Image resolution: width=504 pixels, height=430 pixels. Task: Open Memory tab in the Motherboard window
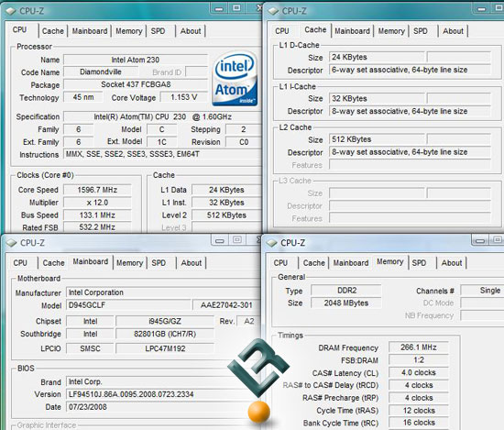(129, 263)
